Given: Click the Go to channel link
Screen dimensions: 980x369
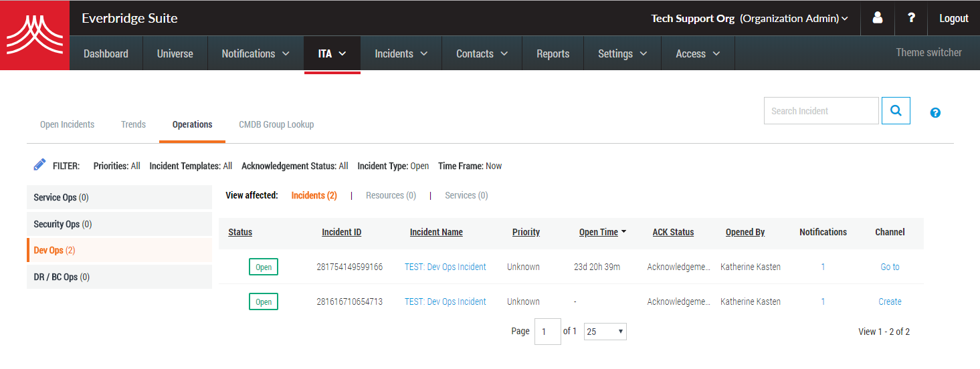Looking at the screenshot, I should (x=890, y=267).
